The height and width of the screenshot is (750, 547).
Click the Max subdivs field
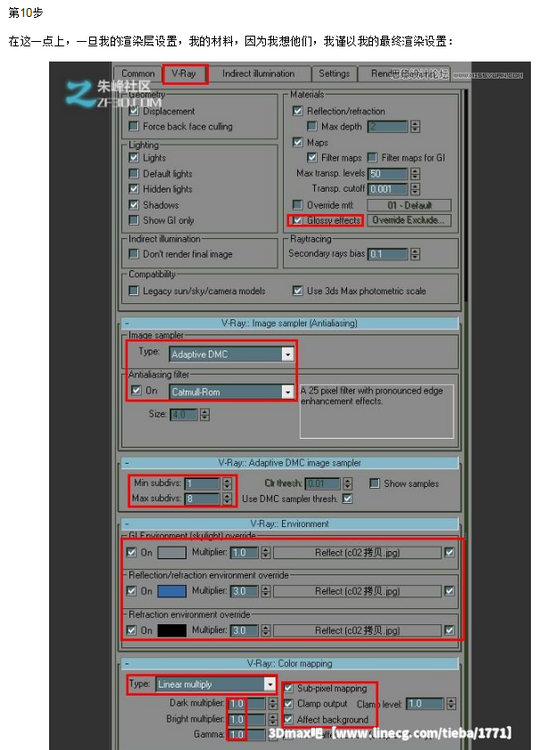(x=203, y=499)
